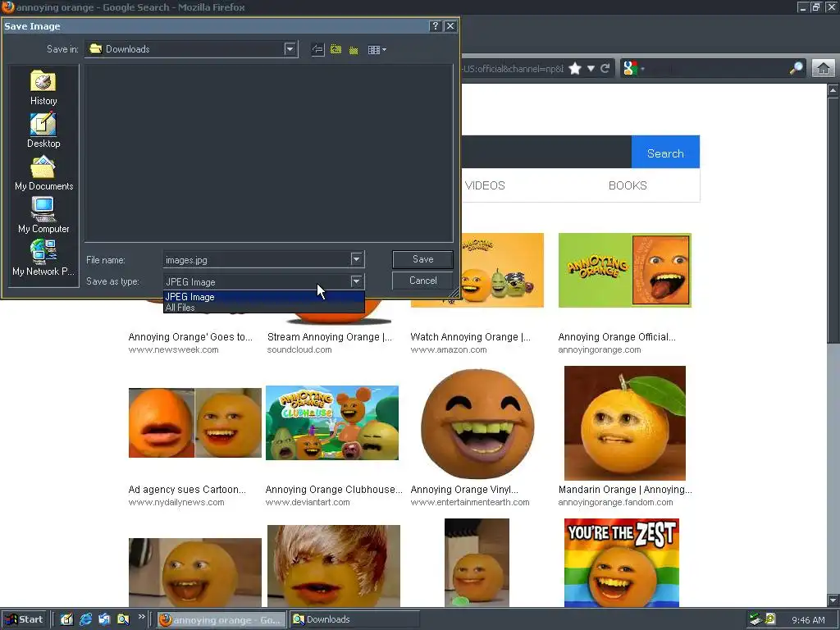This screenshot has width=840, height=630.
Task: Click the tray icon beside the clock
Action: pyautogui.click(x=770, y=619)
